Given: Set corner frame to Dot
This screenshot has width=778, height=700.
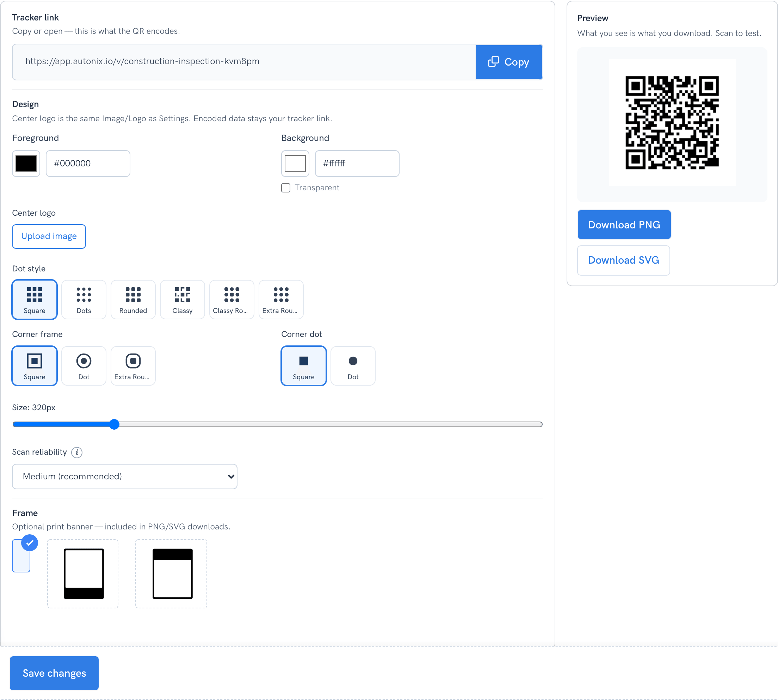Looking at the screenshot, I should (x=84, y=366).
